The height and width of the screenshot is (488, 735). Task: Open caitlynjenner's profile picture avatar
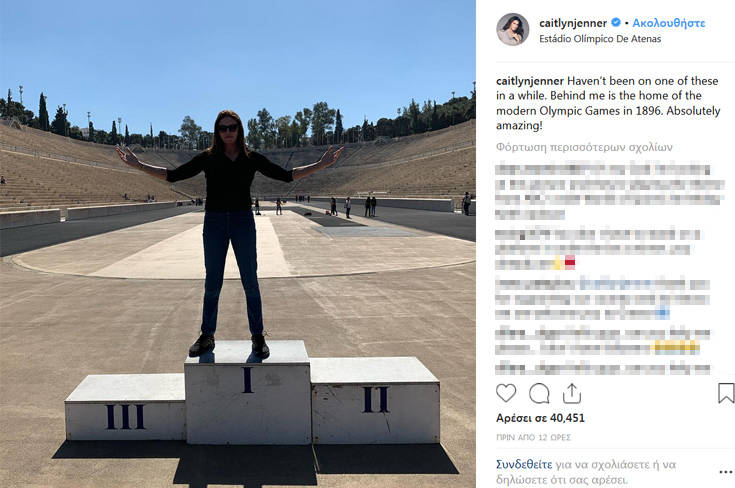point(512,30)
